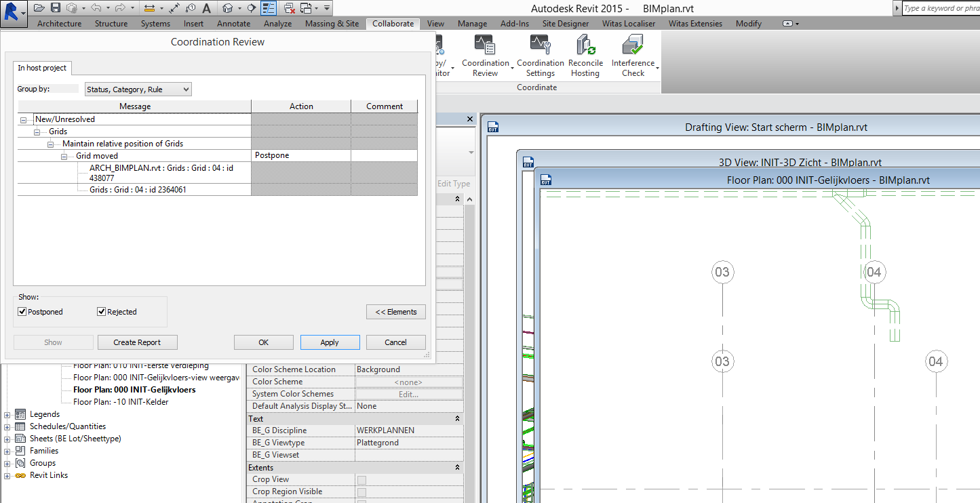Switch to the Manage ribbon tab
The height and width of the screenshot is (503, 980).
point(472,24)
